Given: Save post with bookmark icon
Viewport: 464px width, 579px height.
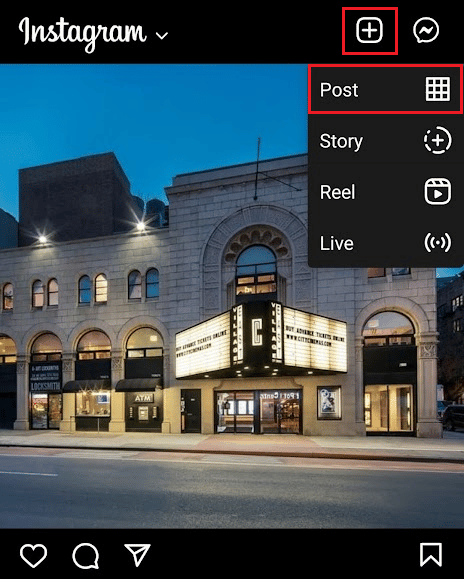Looking at the screenshot, I should click(430, 555).
